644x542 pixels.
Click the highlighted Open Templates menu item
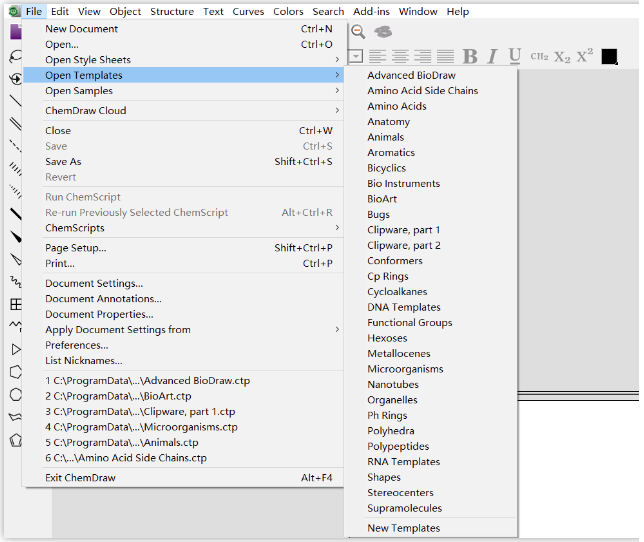pyautogui.click(x=183, y=75)
